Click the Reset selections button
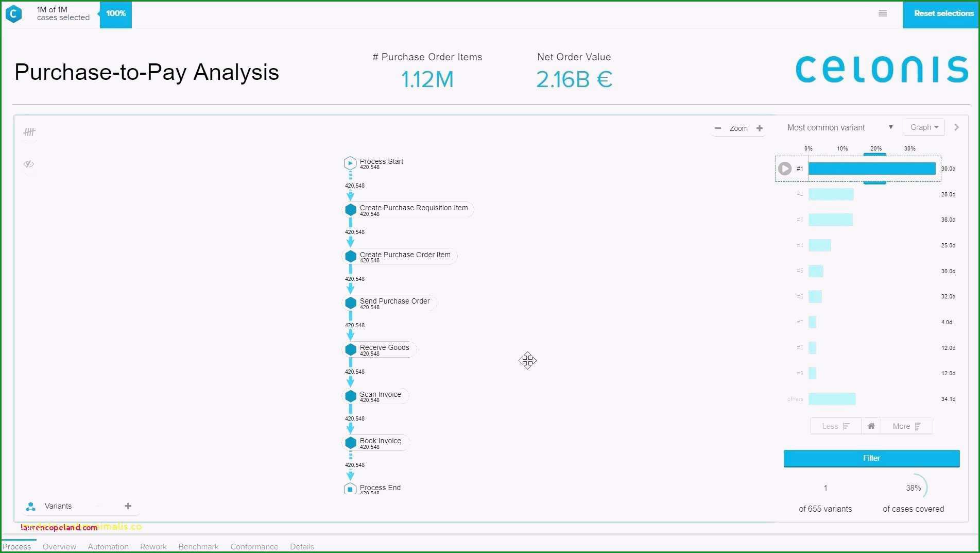980x553 pixels. click(940, 14)
